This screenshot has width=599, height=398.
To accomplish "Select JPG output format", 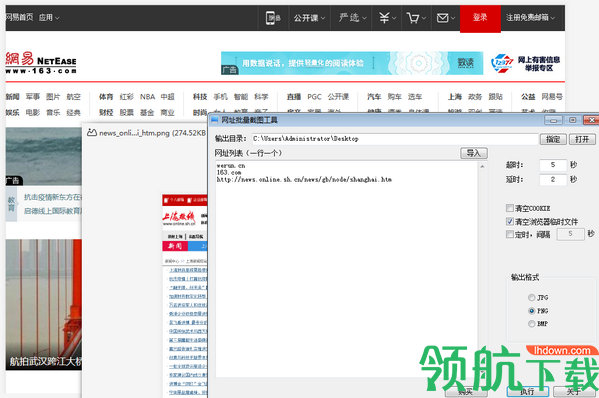I will tap(531, 297).
